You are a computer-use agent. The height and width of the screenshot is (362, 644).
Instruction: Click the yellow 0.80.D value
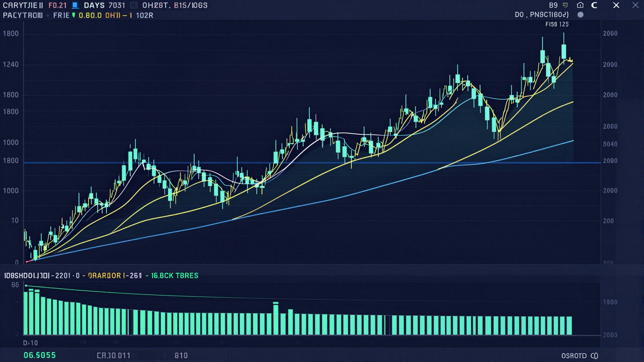coord(90,15)
